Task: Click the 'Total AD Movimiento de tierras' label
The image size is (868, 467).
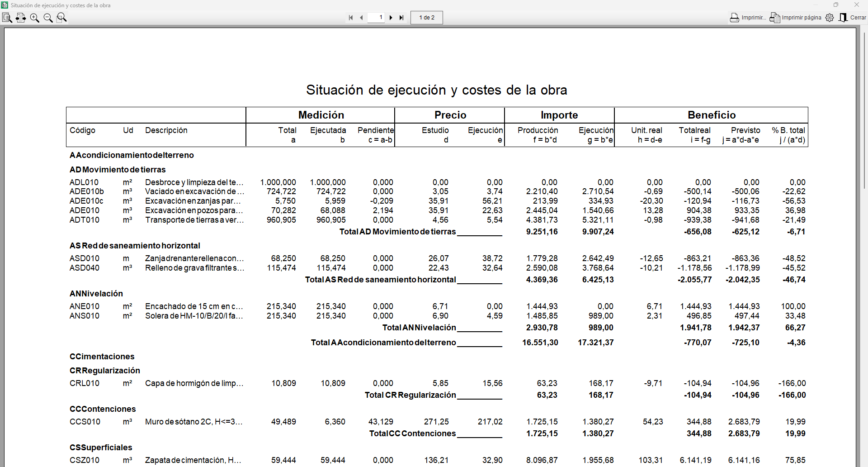Action: pyautogui.click(x=397, y=232)
